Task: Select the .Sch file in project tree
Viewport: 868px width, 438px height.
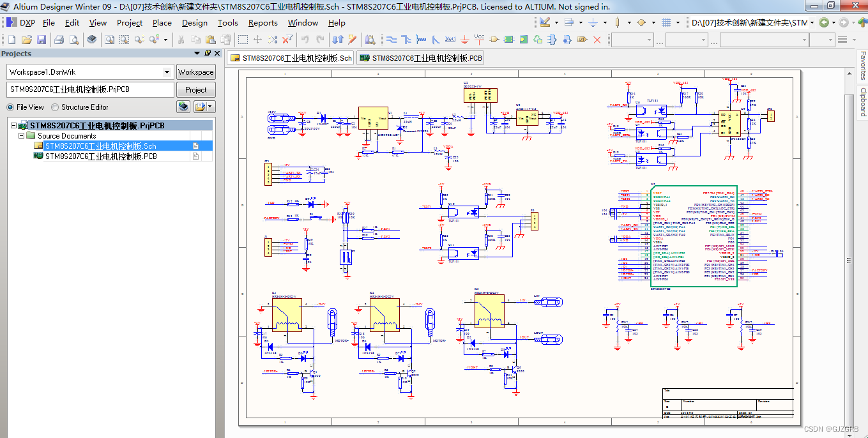Action: pos(100,146)
